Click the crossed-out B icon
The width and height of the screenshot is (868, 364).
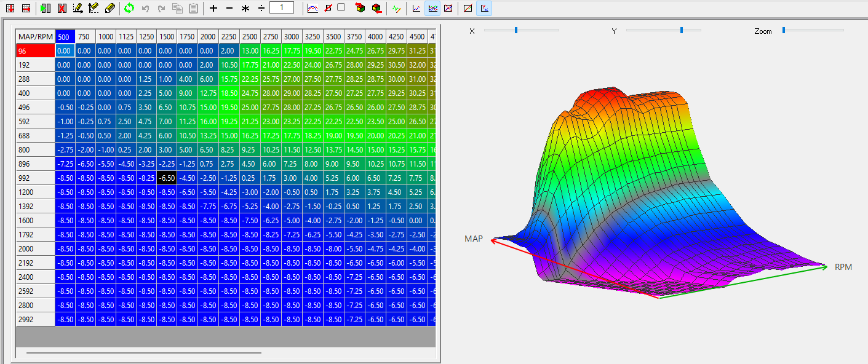[328, 8]
